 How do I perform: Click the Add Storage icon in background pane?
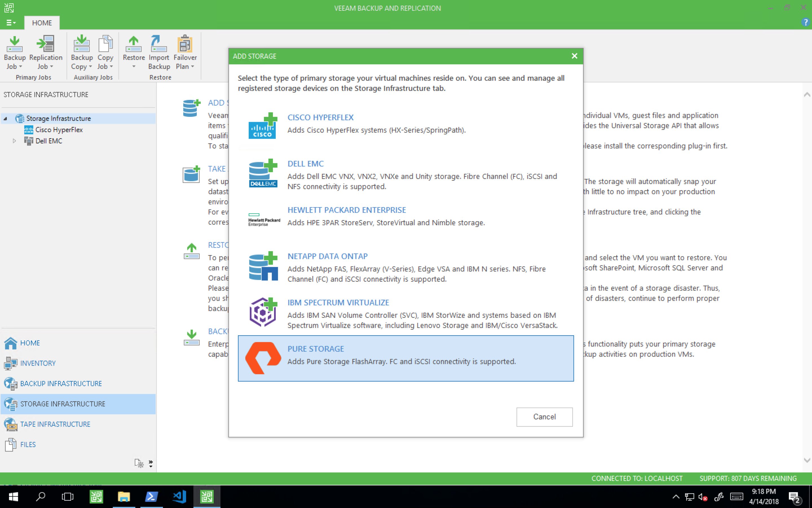192,108
